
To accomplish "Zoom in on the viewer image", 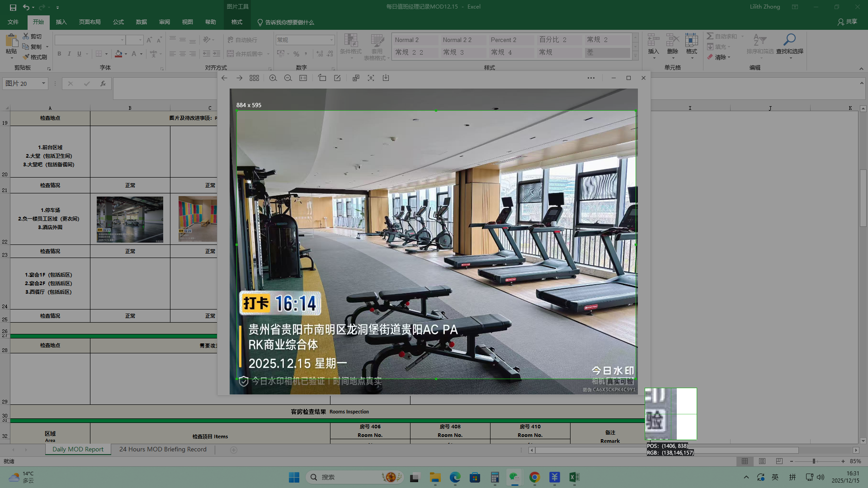I will coord(273,78).
